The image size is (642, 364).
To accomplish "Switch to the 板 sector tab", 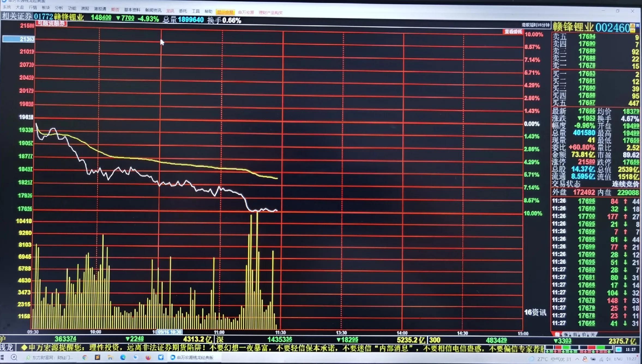I will tap(566, 334).
